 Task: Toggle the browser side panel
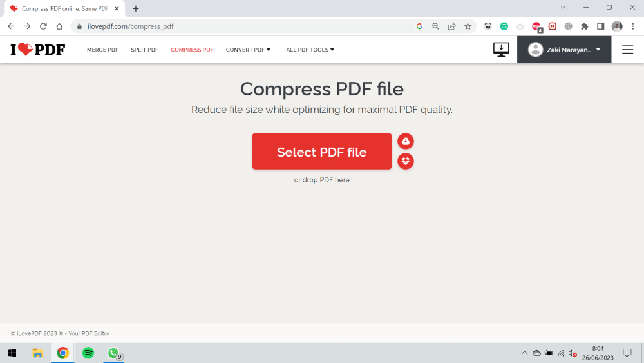coord(600,26)
